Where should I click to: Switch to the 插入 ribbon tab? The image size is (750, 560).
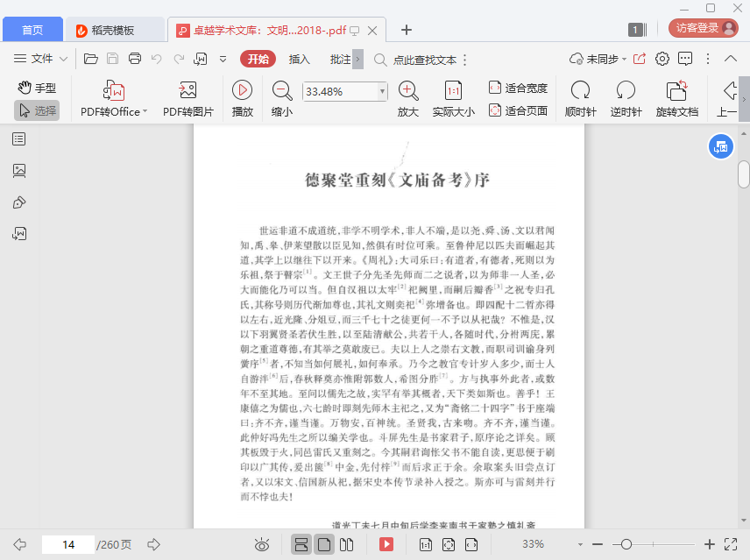[x=300, y=59]
